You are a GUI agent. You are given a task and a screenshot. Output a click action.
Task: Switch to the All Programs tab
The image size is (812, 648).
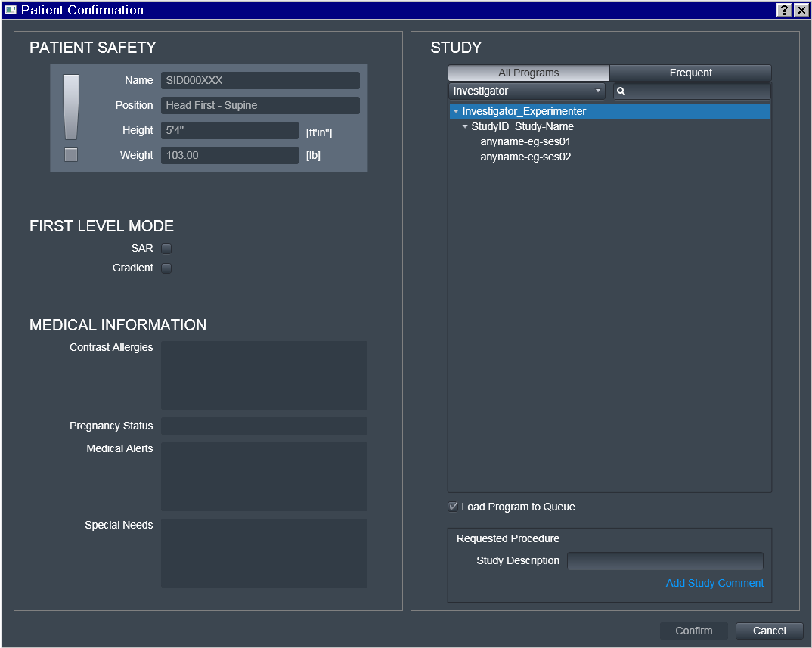click(528, 73)
